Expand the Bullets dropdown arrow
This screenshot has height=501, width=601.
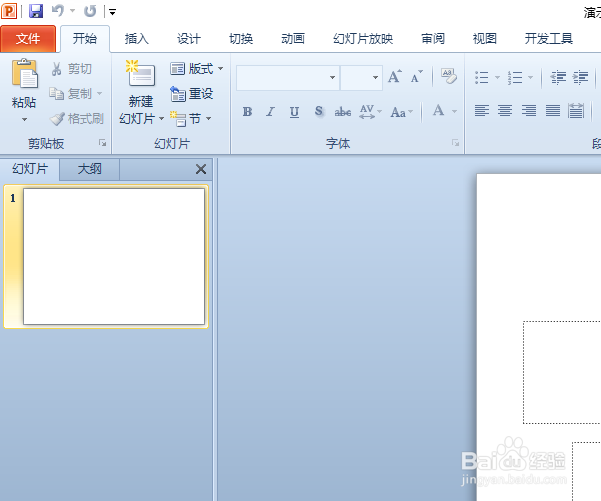coord(498,77)
